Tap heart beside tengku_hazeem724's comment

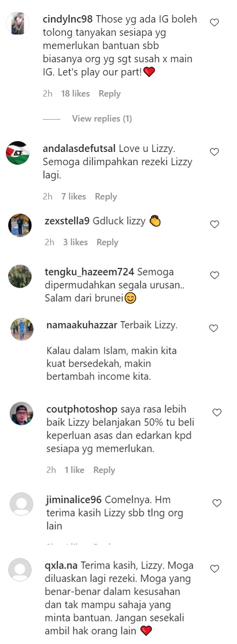214,275
